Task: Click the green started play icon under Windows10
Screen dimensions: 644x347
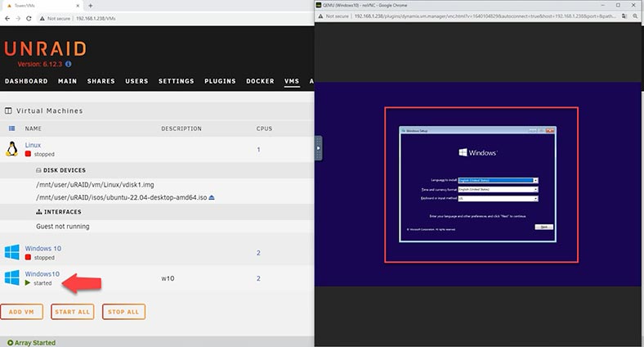Action: click(28, 283)
